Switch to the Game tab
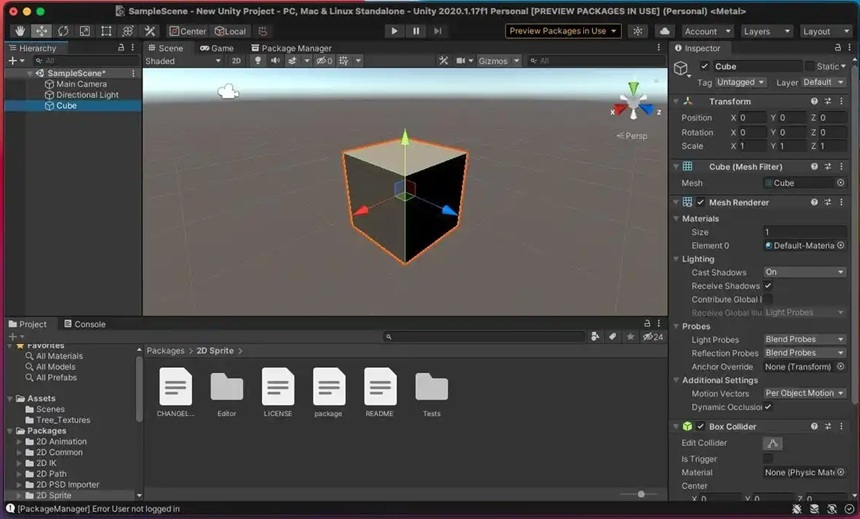Screen dimensions: 860x519 pos(217,48)
